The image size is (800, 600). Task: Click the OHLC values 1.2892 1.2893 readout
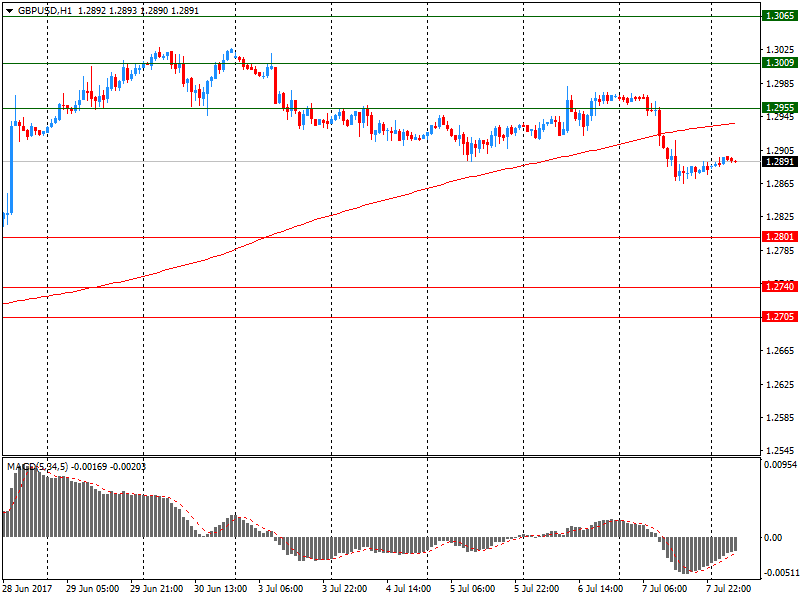tap(107, 11)
